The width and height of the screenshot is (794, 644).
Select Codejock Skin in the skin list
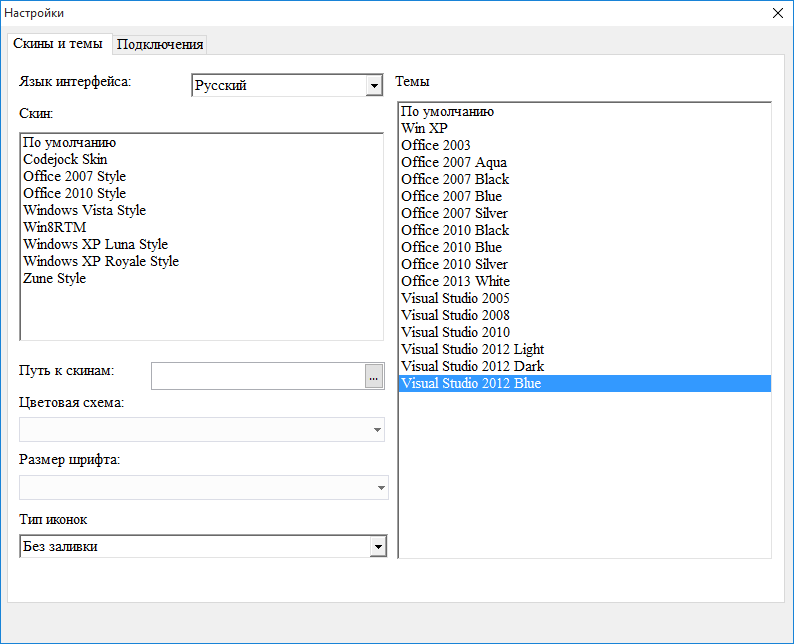pyautogui.click(x=65, y=159)
